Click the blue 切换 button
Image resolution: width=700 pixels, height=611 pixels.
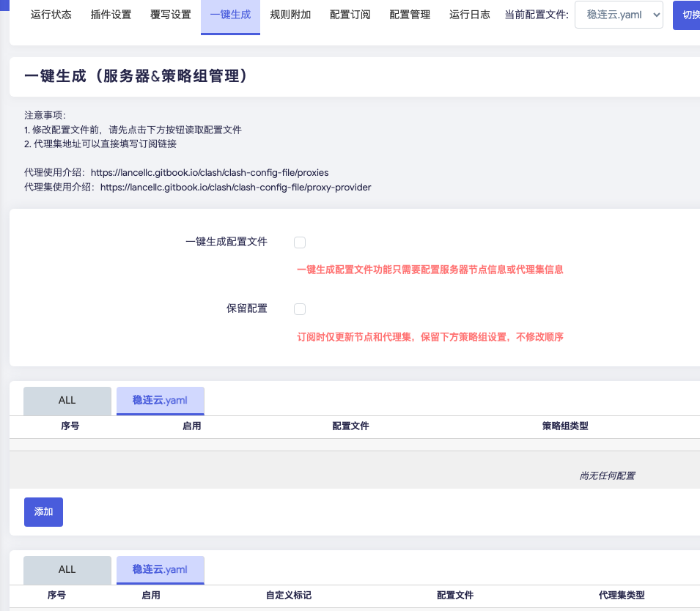(688, 15)
